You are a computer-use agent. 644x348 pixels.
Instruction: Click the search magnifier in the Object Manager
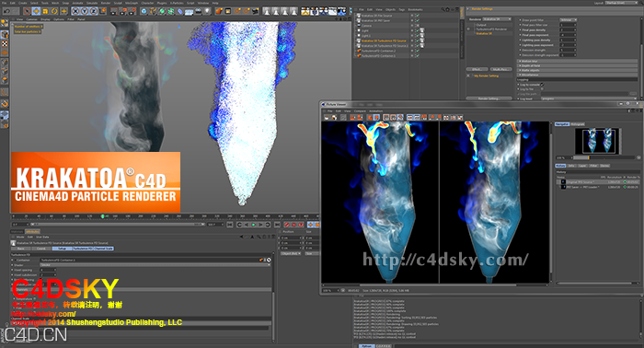(443, 9)
